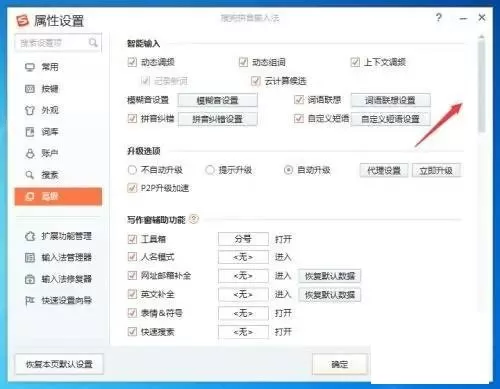
Task: Open the 按键 section via its keyboard icon
Action: (x=30, y=89)
